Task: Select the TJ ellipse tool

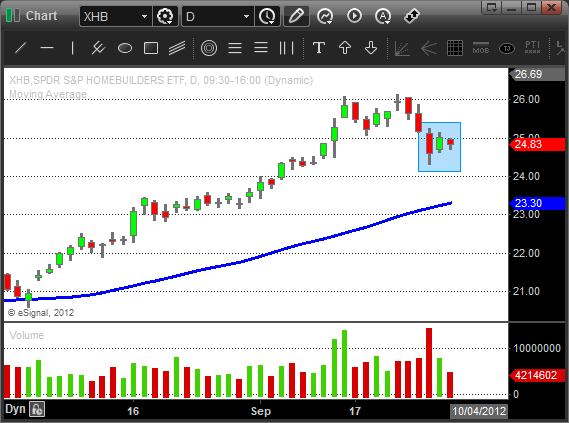Action: pos(507,48)
